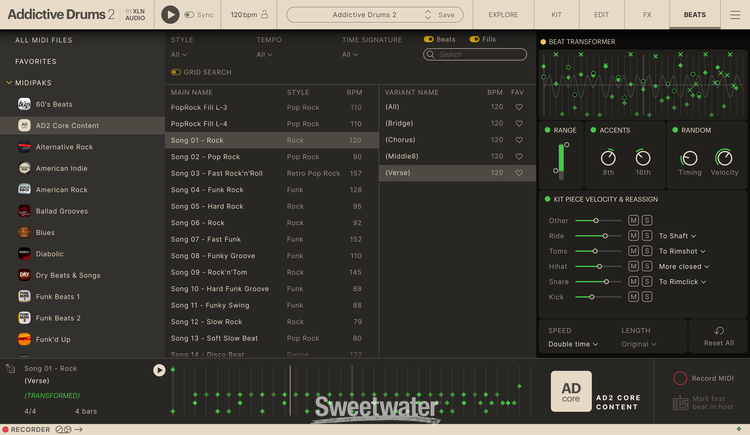The width and height of the screenshot is (750, 435).
Task: Open the LENGTH 'Original' dropdown
Action: [x=639, y=344]
